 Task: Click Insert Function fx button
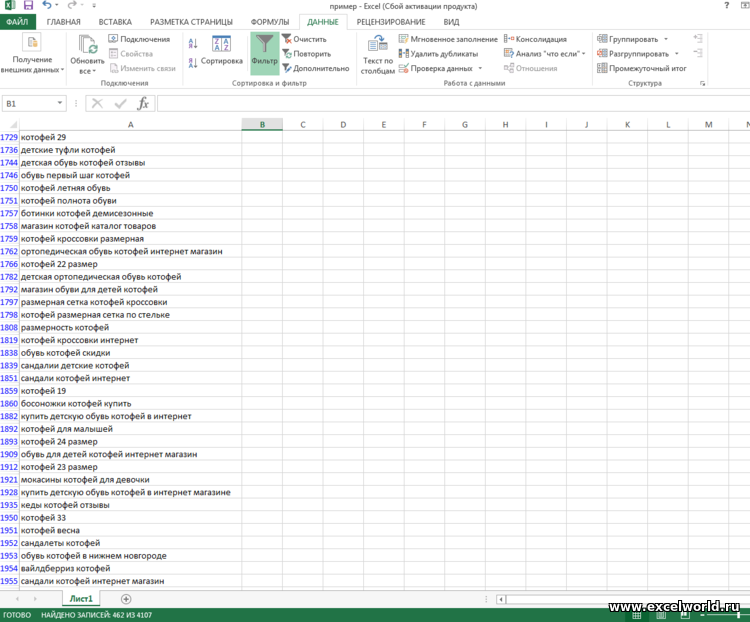coord(143,103)
